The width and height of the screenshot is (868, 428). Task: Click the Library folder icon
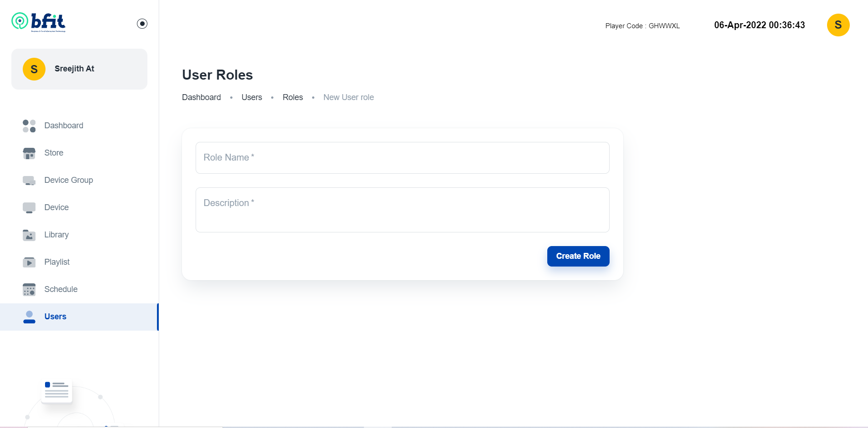pos(29,235)
